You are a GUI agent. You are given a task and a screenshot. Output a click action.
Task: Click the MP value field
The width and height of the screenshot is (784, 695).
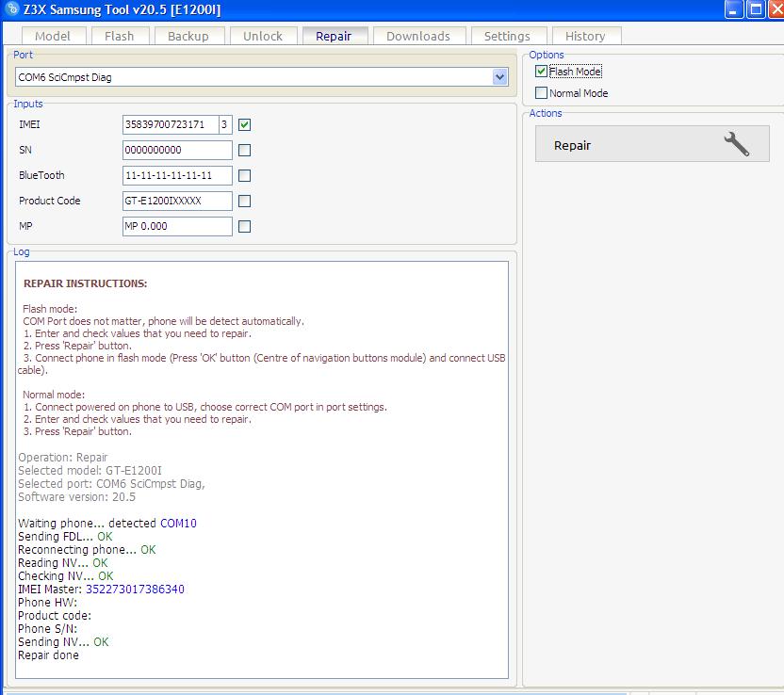tap(177, 226)
